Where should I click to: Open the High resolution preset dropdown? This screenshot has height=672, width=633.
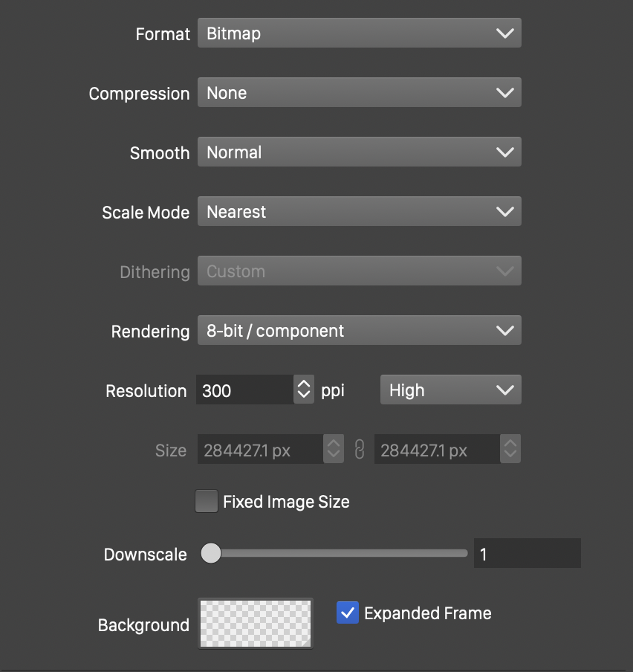click(x=450, y=390)
